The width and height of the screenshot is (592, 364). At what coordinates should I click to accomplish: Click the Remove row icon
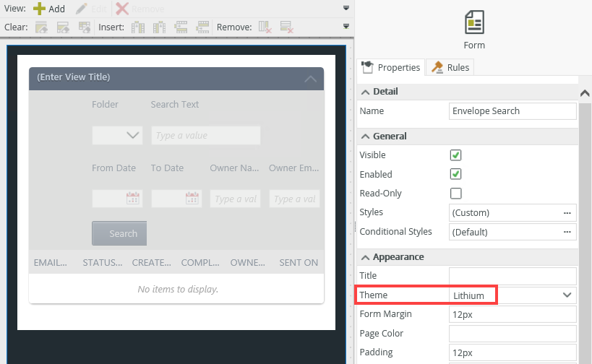(286, 27)
